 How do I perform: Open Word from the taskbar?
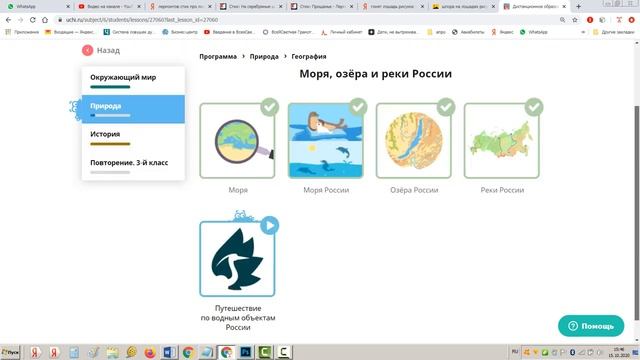point(169,352)
